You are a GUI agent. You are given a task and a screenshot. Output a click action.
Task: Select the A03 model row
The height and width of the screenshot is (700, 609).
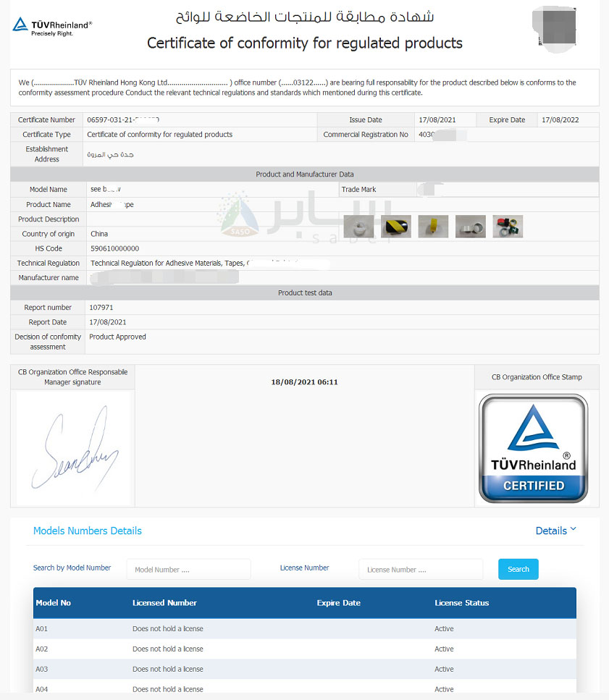[x=304, y=669]
